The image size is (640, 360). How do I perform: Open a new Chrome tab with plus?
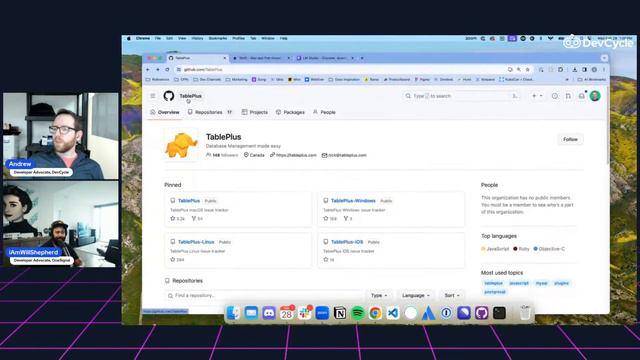point(362,58)
